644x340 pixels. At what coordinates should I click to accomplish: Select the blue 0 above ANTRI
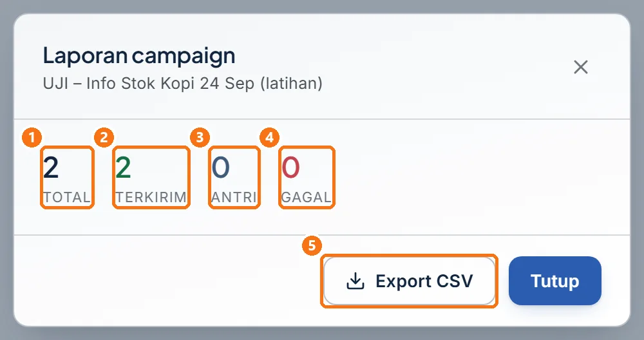pos(220,167)
